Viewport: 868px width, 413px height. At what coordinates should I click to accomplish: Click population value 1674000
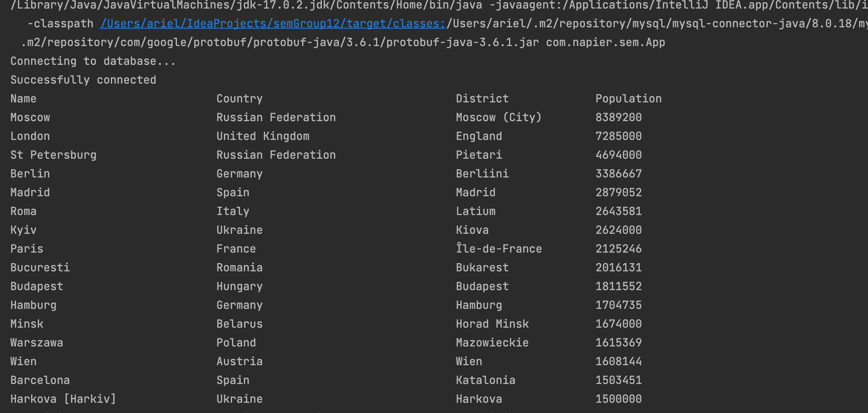click(619, 324)
